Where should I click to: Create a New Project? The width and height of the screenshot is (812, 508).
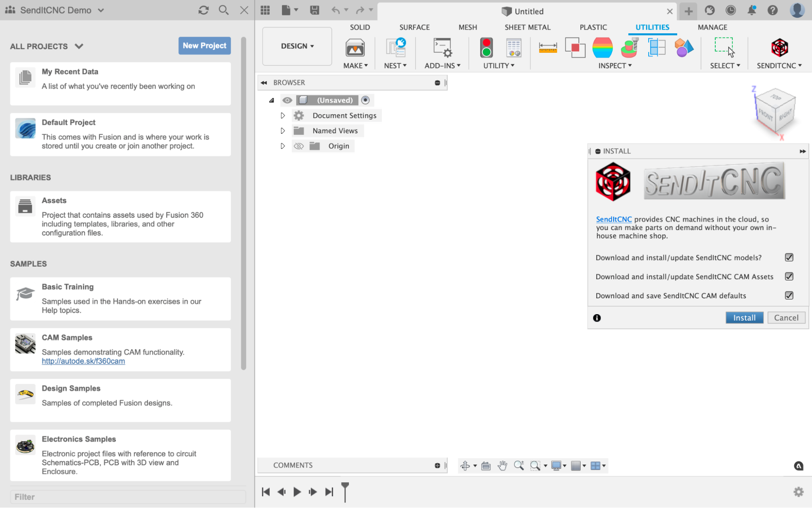click(204, 46)
